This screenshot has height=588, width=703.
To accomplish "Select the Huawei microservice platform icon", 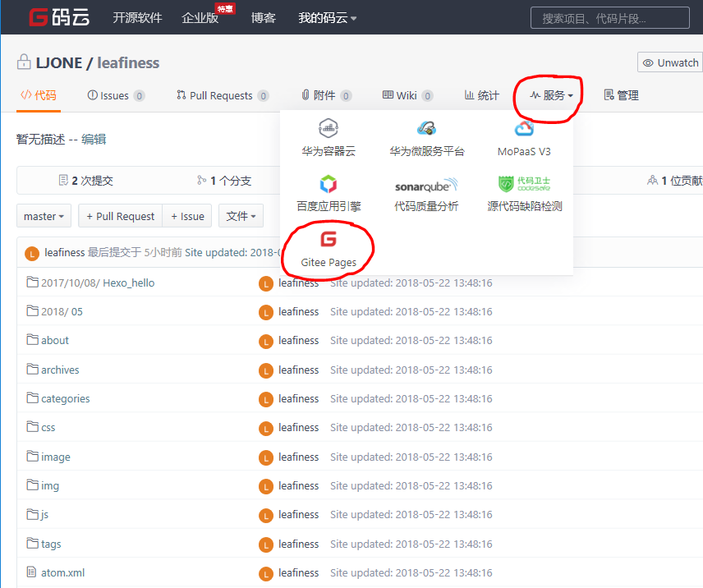I will tap(426, 129).
